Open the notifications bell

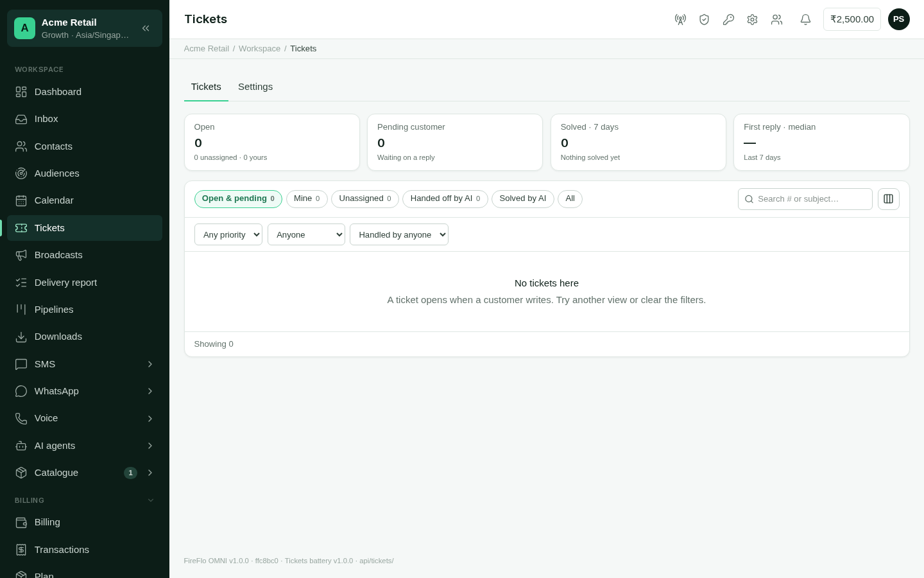(x=805, y=19)
